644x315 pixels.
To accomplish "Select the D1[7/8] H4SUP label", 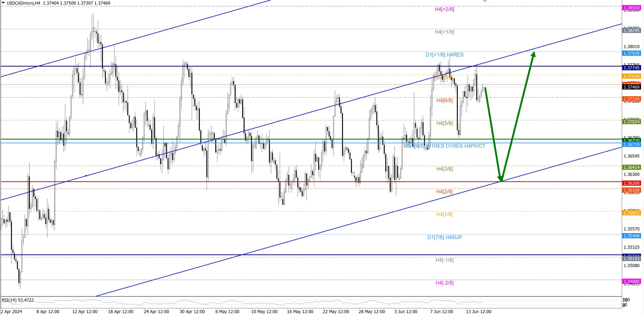I will 445,237.
